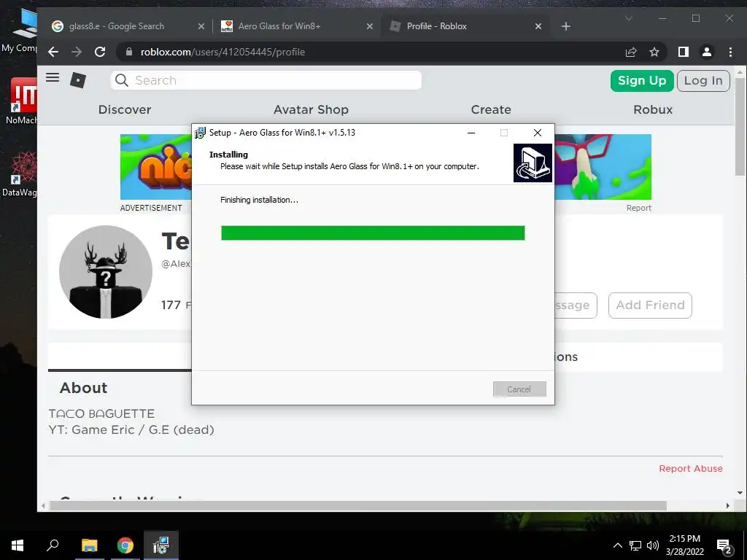Open Chrome three-dot menu

[730, 52]
